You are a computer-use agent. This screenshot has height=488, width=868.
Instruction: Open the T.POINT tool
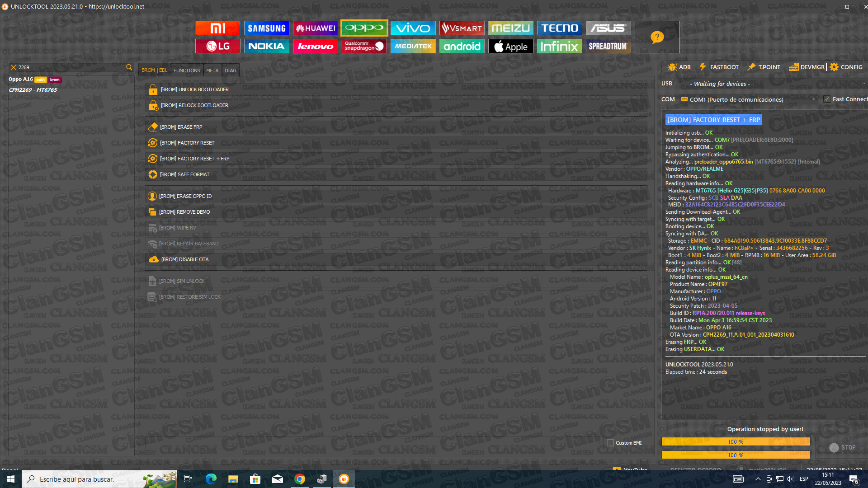(764, 67)
